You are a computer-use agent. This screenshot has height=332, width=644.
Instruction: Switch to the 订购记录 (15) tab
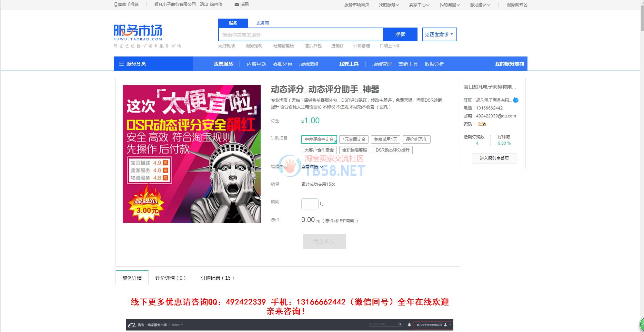tap(217, 278)
